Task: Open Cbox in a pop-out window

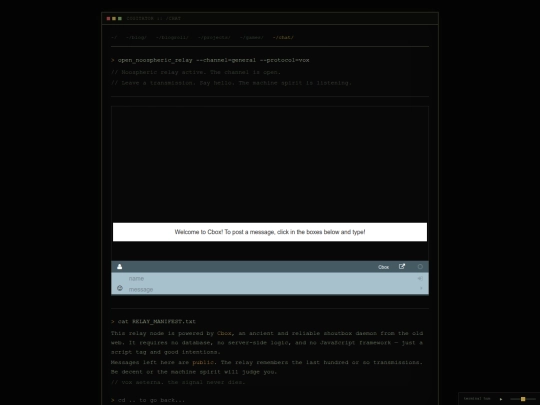Action: [x=402, y=267]
